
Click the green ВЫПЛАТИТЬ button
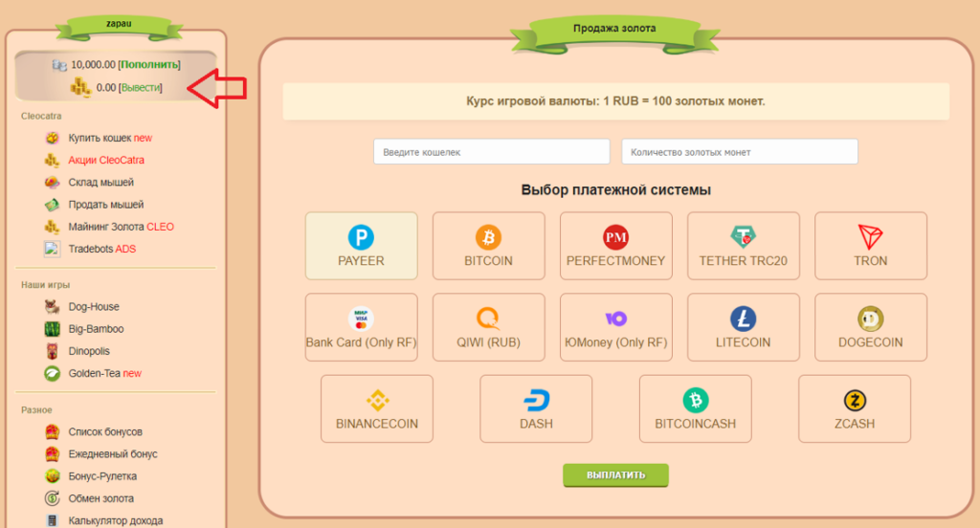pos(615,474)
